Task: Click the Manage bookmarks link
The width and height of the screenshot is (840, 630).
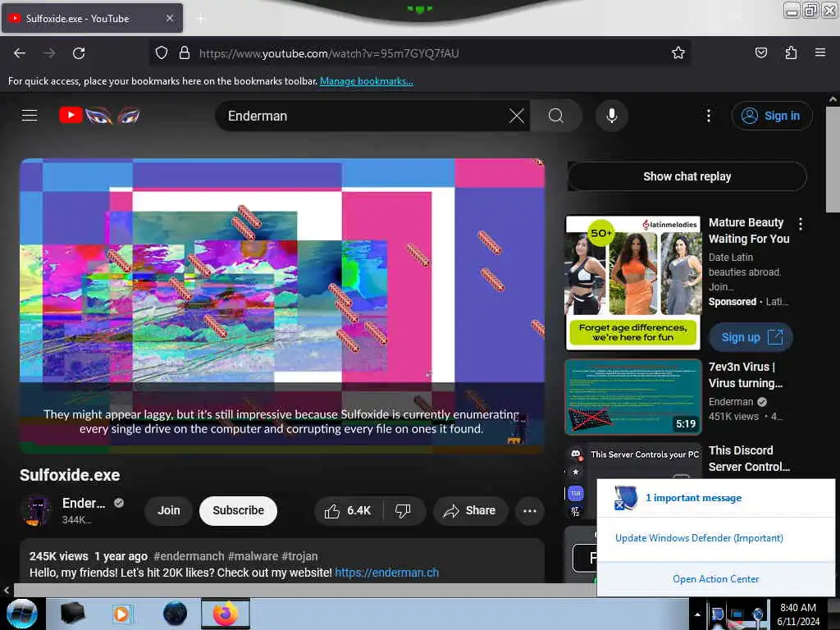Action: pyautogui.click(x=367, y=81)
